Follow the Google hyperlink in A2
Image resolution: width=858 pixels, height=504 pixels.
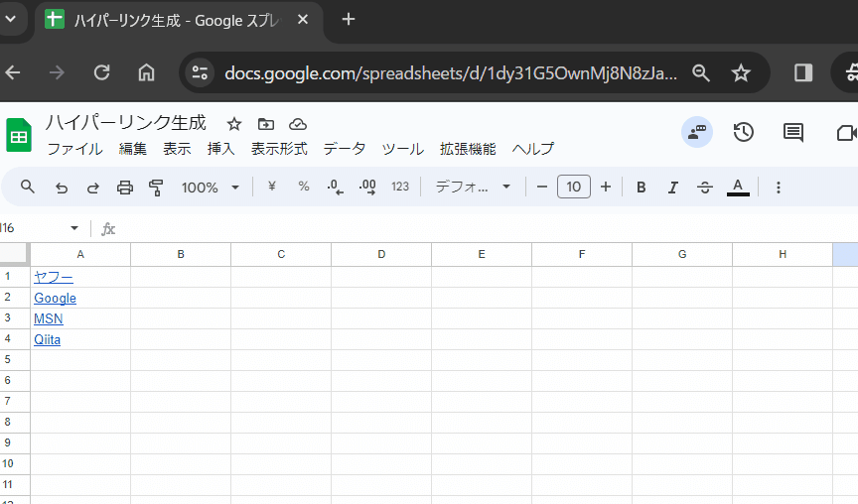(55, 298)
